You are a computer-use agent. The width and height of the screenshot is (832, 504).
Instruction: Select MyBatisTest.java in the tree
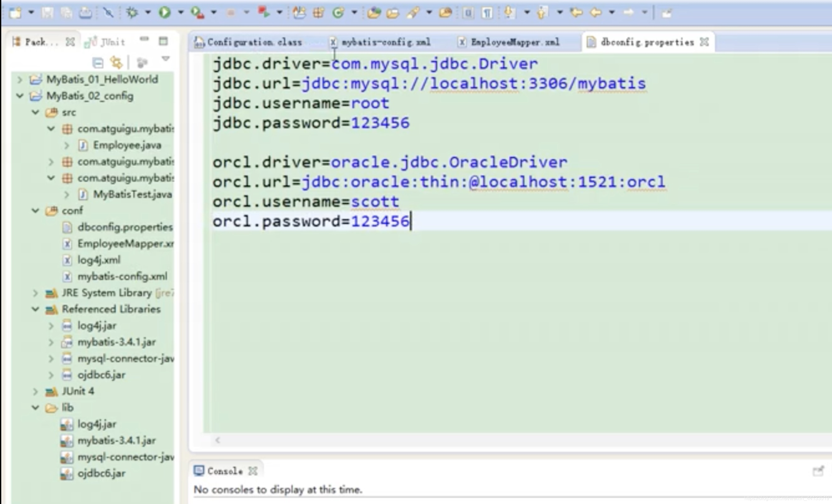coord(125,194)
